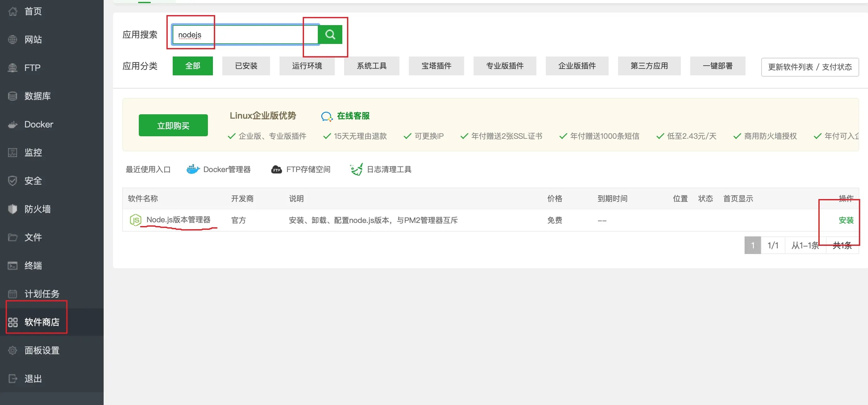This screenshot has height=405, width=868.
Task: Click the Docker管理器 whale icon
Action: (193, 169)
